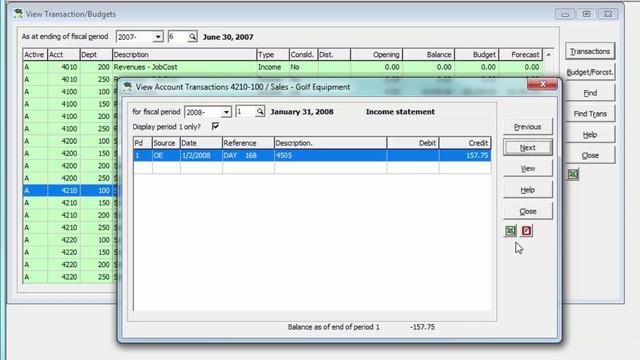Select Revenues - JobCost row description
The image size is (640, 360).
coord(184,67)
